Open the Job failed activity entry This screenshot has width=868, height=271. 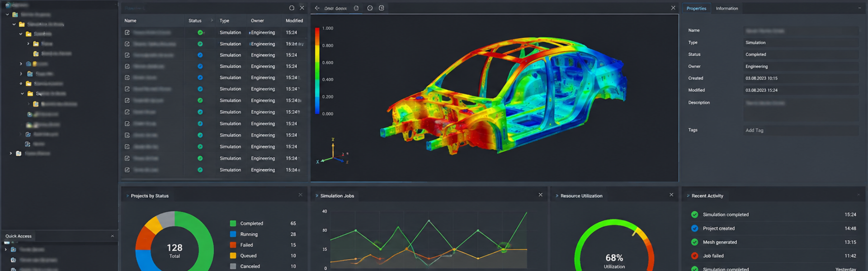tap(774, 256)
